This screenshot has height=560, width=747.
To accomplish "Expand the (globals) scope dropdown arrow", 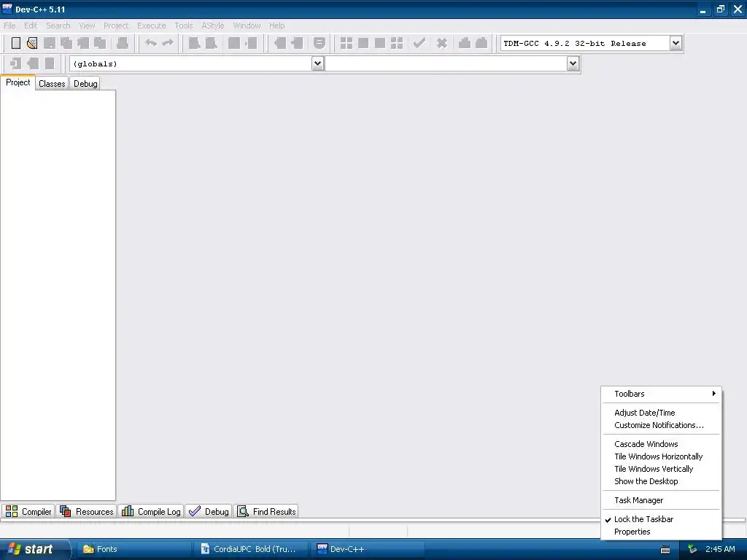I will click(317, 63).
